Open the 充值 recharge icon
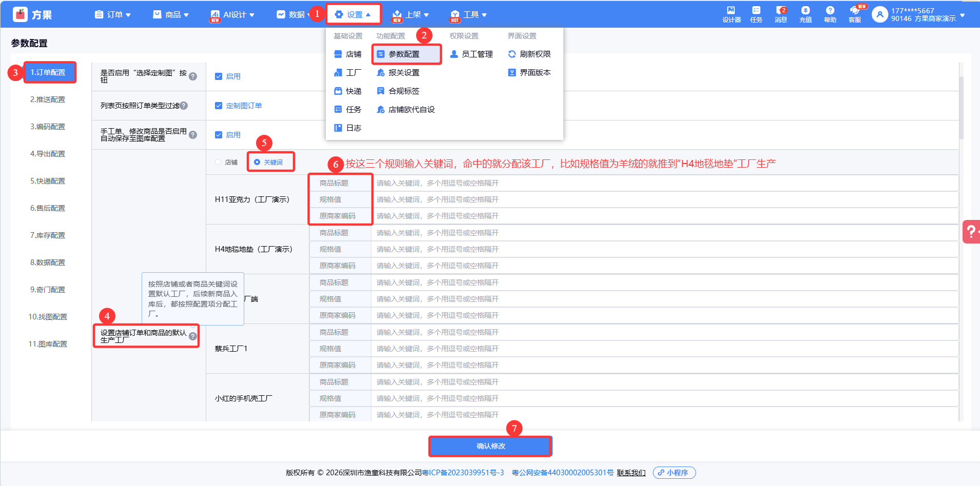 (805, 14)
